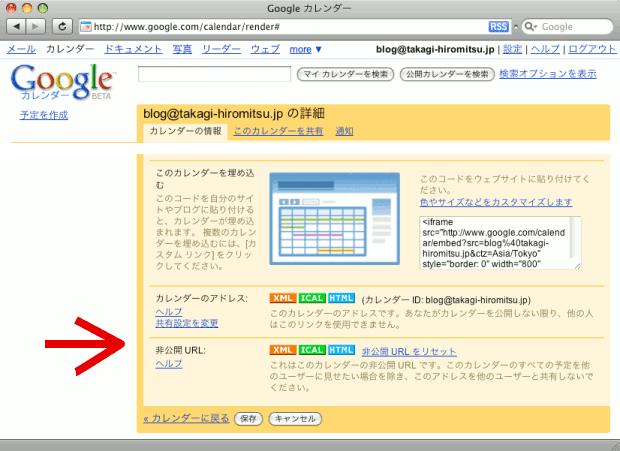Open the メール link in top navigation
The height and width of the screenshot is (451, 620).
(x=21, y=49)
